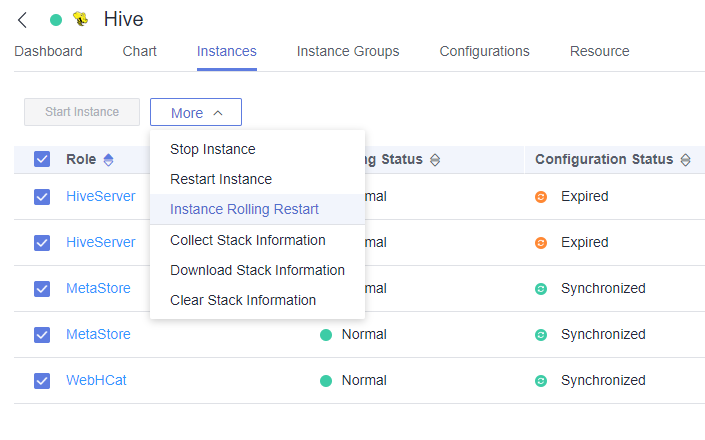Select Instance Rolling Restart menu option
Screen dimensions: 705x440
pyautogui.click(x=257, y=209)
